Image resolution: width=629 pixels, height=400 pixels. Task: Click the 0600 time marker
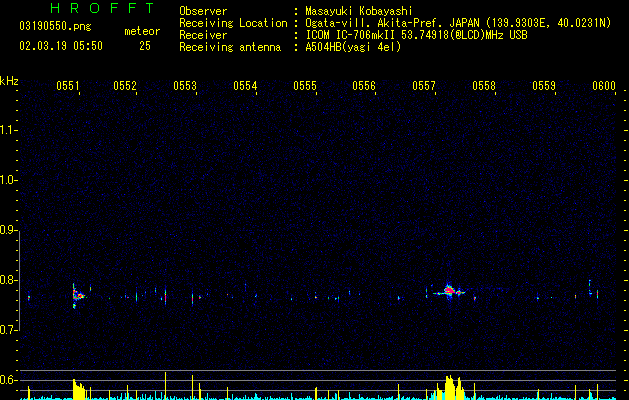pos(604,86)
